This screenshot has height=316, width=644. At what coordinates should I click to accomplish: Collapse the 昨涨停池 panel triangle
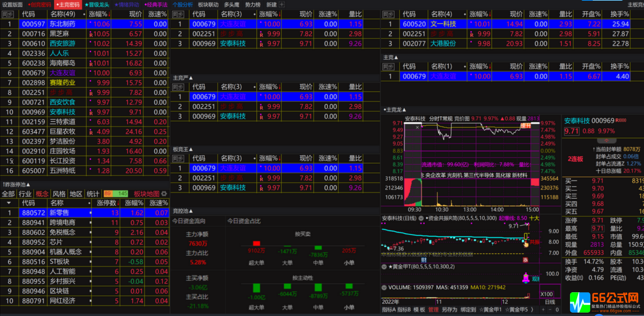(x=28, y=185)
